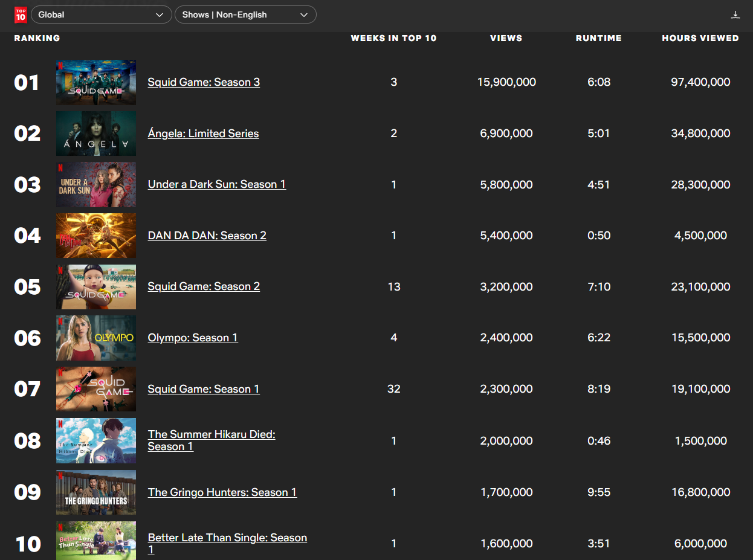Click the 0:50 runtime value
Viewport: 753px width, 560px height.
pos(599,236)
